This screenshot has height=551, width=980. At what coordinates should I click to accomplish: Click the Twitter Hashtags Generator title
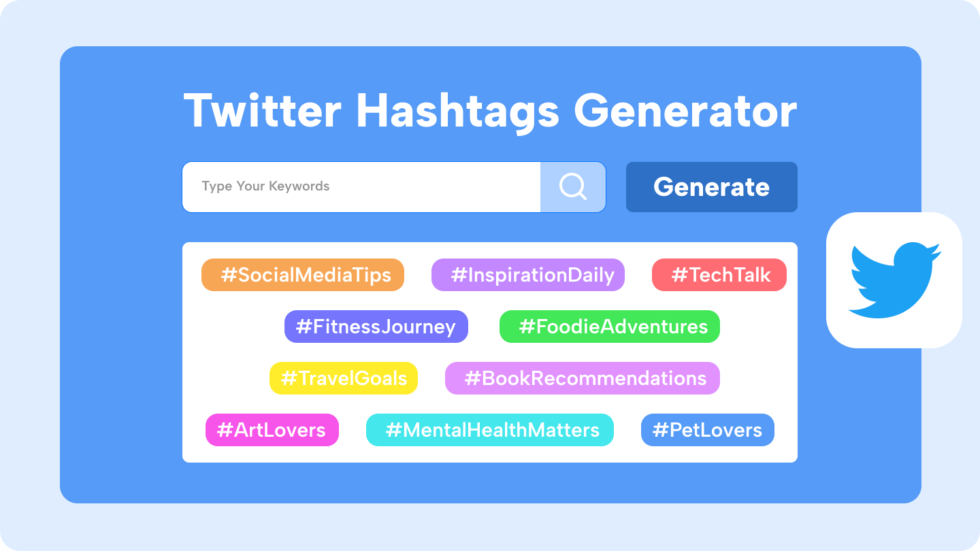(x=490, y=110)
